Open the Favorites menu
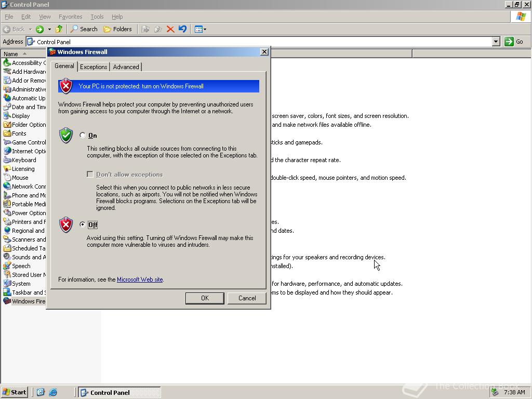 tap(70, 17)
